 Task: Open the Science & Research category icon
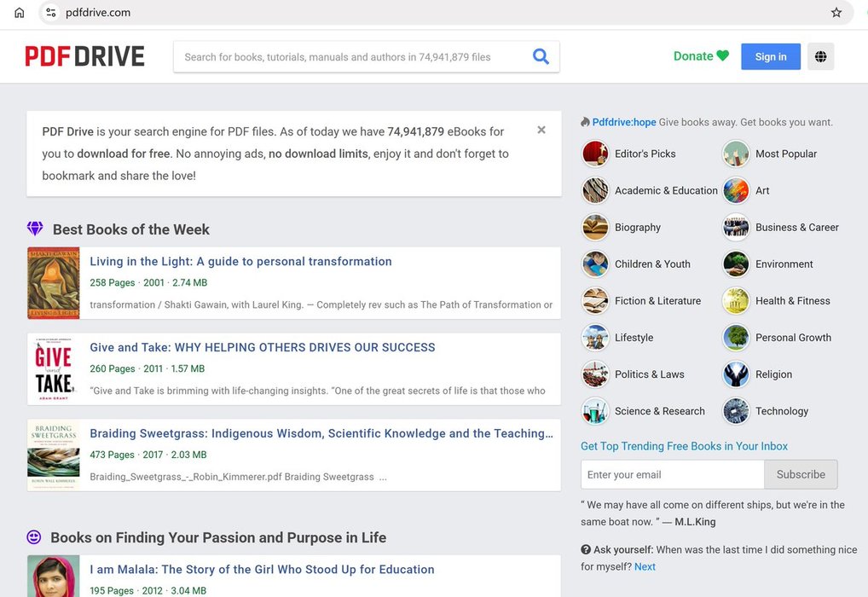pos(595,411)
